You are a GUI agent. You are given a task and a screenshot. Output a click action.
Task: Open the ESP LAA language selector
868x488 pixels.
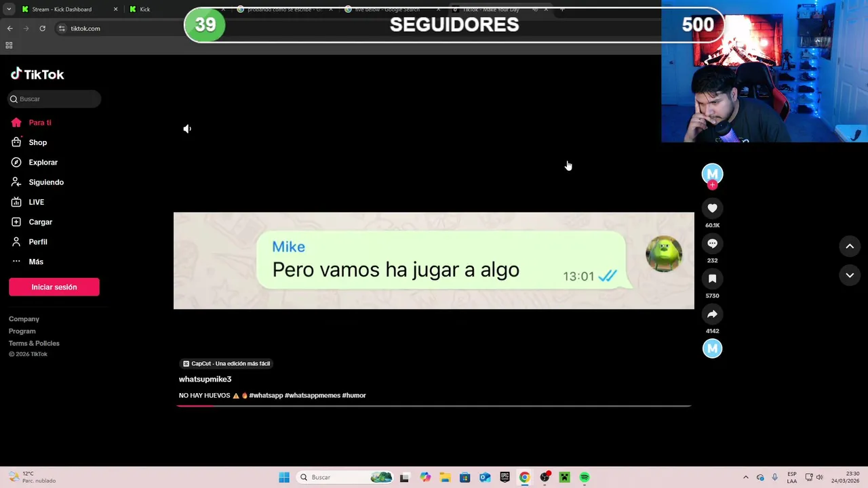pos(792,477)
